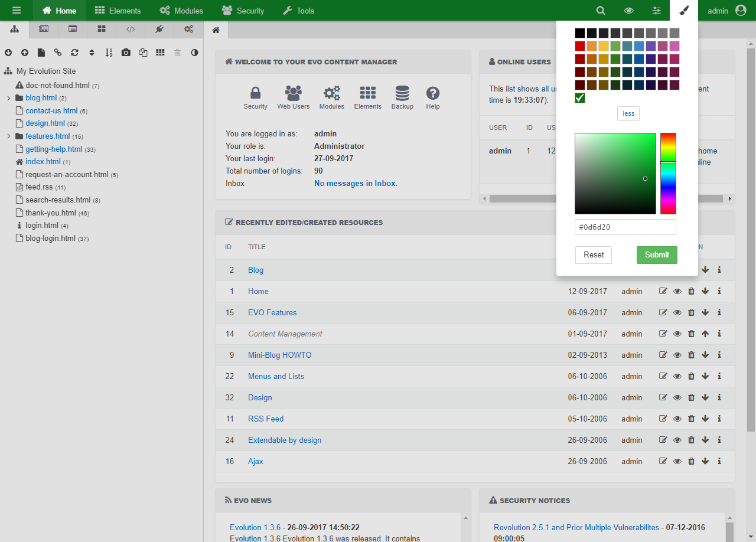
Task: Collapse the hamburger menu
Action: (x=17, y=10)
